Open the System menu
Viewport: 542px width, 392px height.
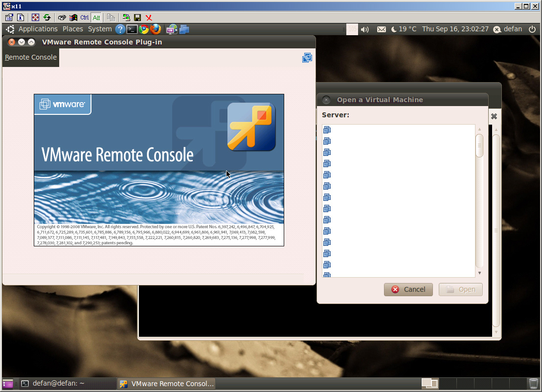coord(100,29)
